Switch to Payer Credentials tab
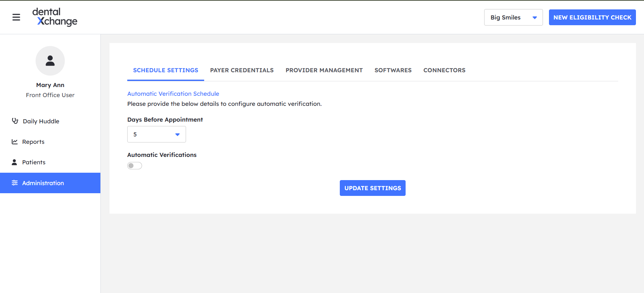 (242, 70)
